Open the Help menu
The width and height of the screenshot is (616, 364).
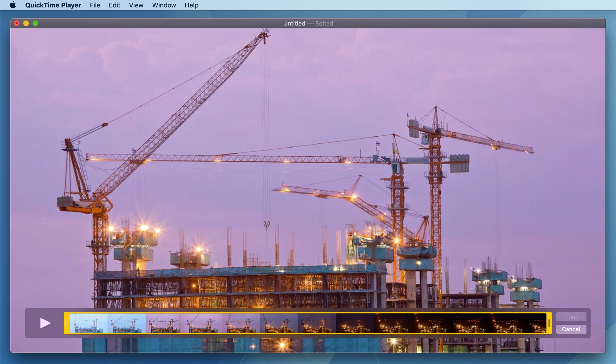tap(191, 5)
